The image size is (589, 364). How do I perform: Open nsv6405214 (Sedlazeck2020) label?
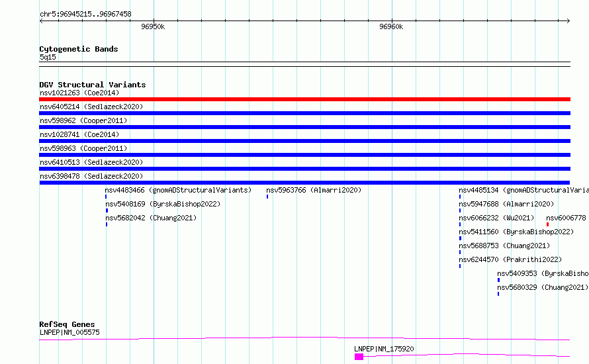point(91,107)
